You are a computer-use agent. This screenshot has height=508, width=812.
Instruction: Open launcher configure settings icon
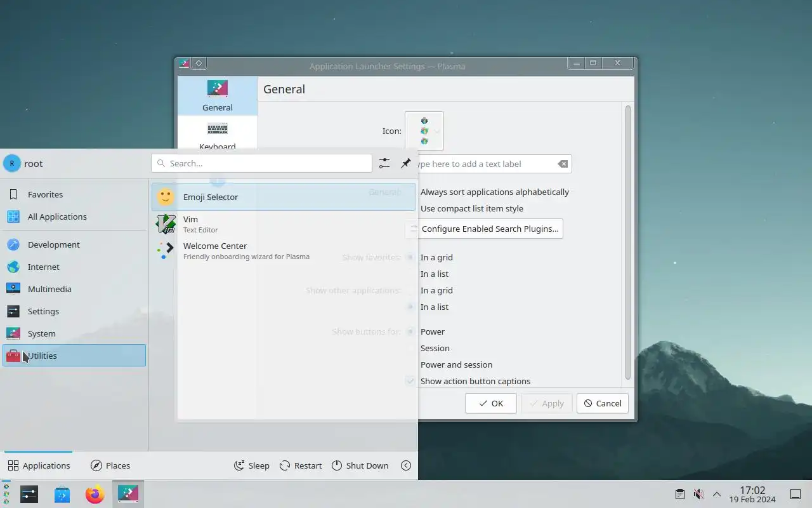click(x=384, y=163)
